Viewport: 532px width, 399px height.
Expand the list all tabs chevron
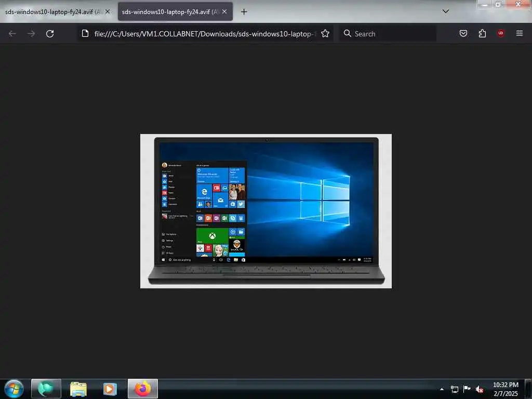446,11
